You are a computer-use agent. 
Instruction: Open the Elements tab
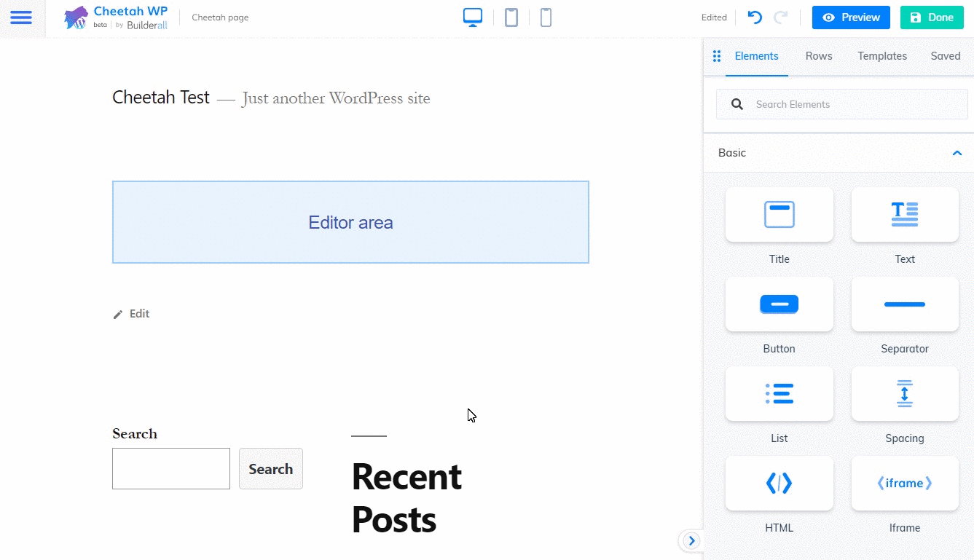click(x=756, y=56)
